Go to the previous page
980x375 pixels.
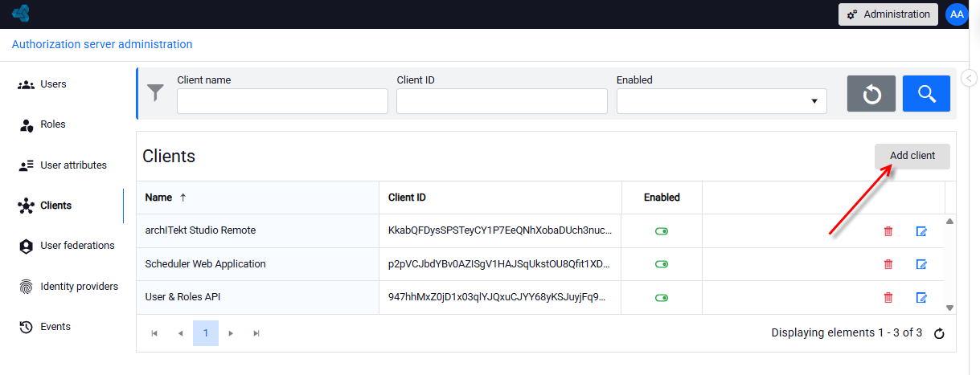click(180, 333)
